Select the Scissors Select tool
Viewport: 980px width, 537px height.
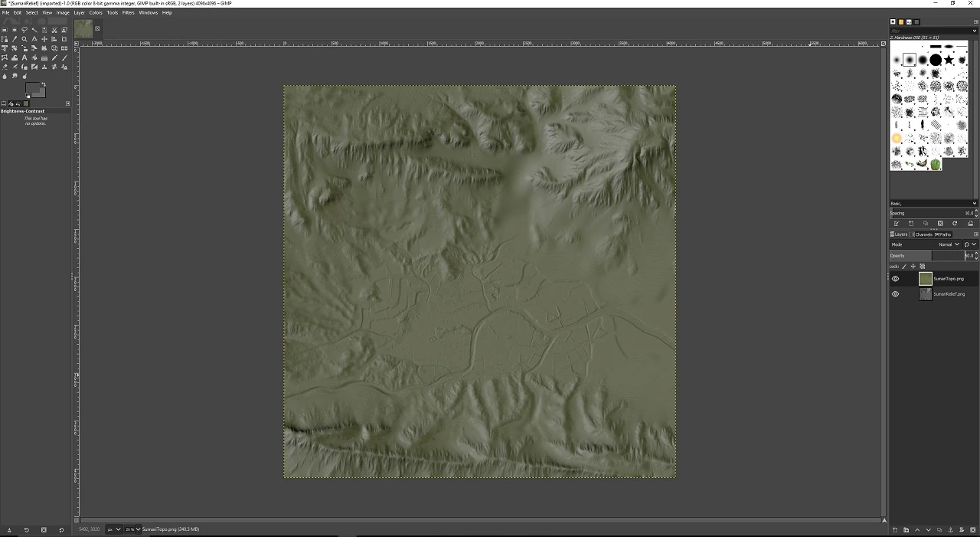[x=54, y=30]
